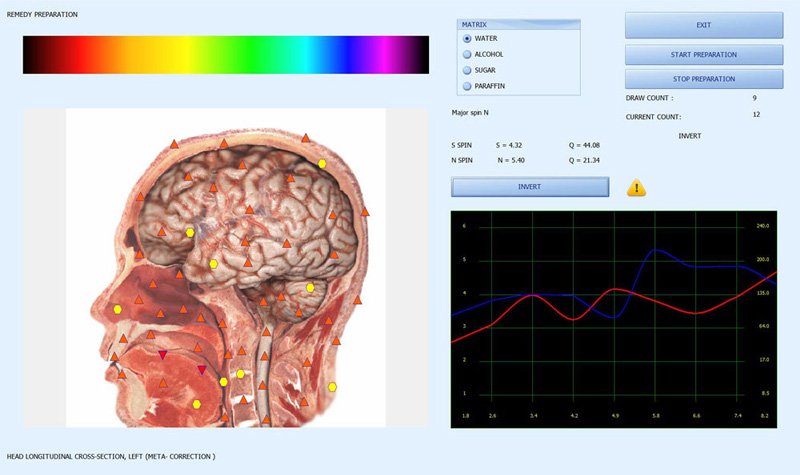The width and height of the screenshot is (800, 475).
Task: Select the WATER matrix option
Action: tap(480, 38)
